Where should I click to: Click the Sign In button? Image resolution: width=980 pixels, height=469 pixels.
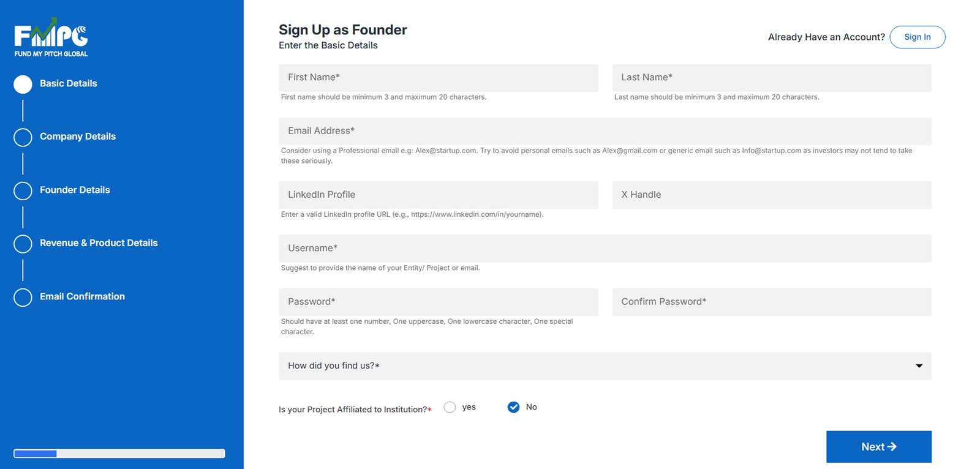[917, 37]
